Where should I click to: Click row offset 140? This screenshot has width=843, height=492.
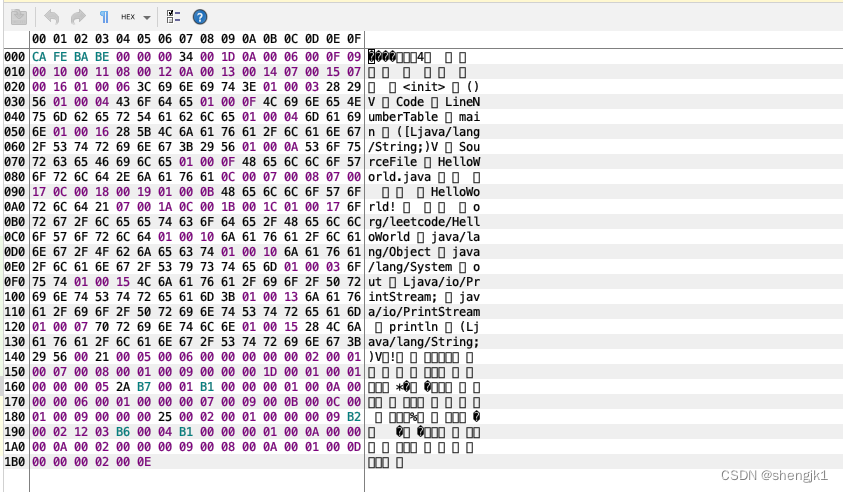15,357
